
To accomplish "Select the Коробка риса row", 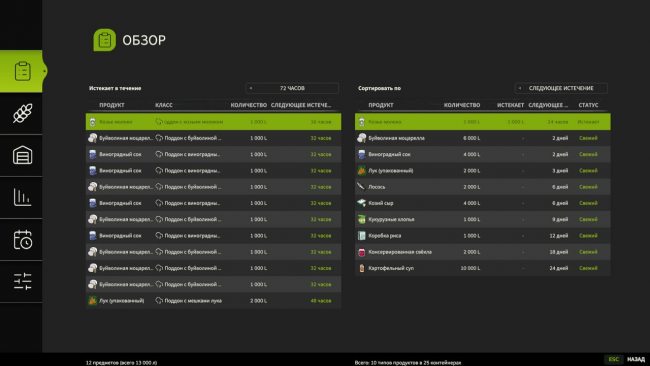I will (x=483, y=235).
